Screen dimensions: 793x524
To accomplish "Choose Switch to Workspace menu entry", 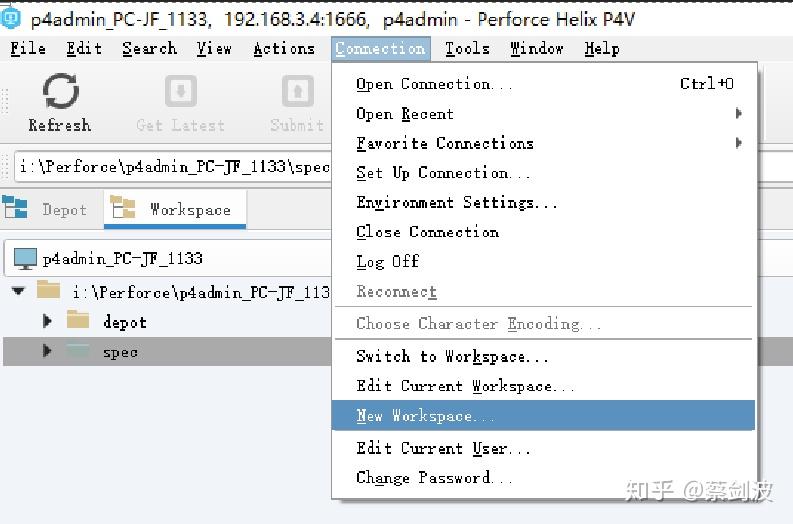I will (x=452, y=356).
